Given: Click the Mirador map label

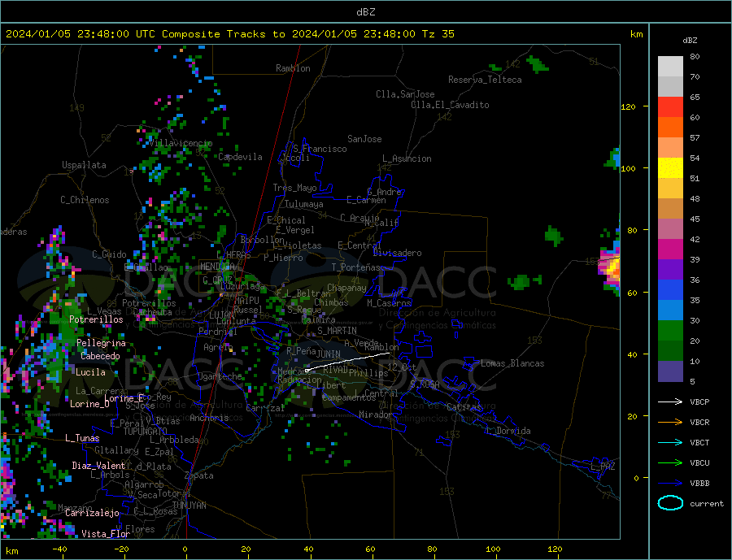Looking at the screenshot, I should click(376, 415).
